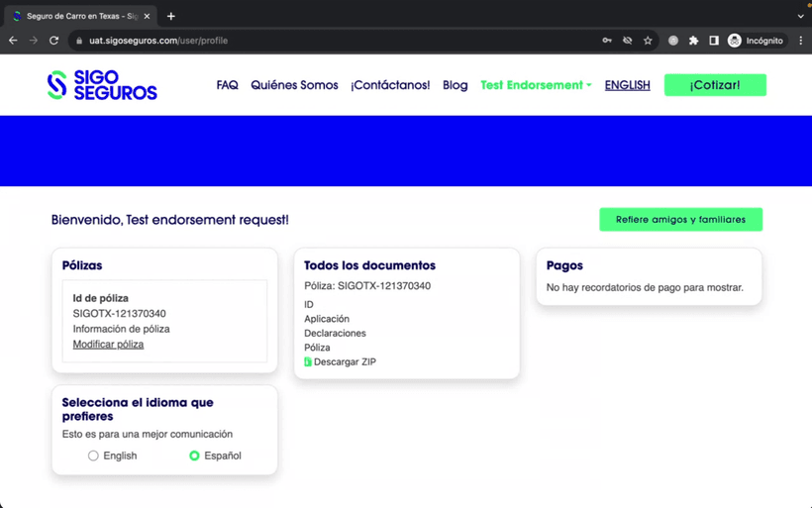Image resolution: width=812 pixels, height=508 pixels.
Task: Go to the Blog page
Action: point(455,85)
